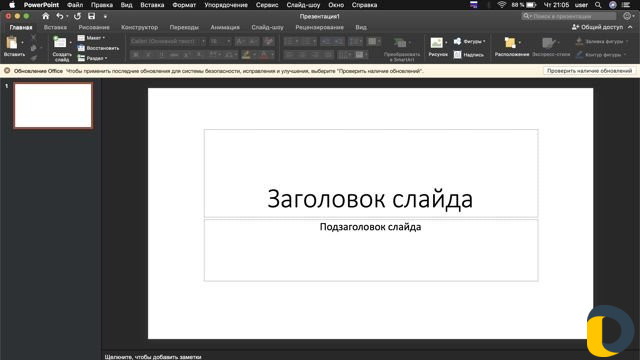The width and height of the screenshot is (640, 360).
Task: Insert a text box via Надпись
Action: click(469, 54)
